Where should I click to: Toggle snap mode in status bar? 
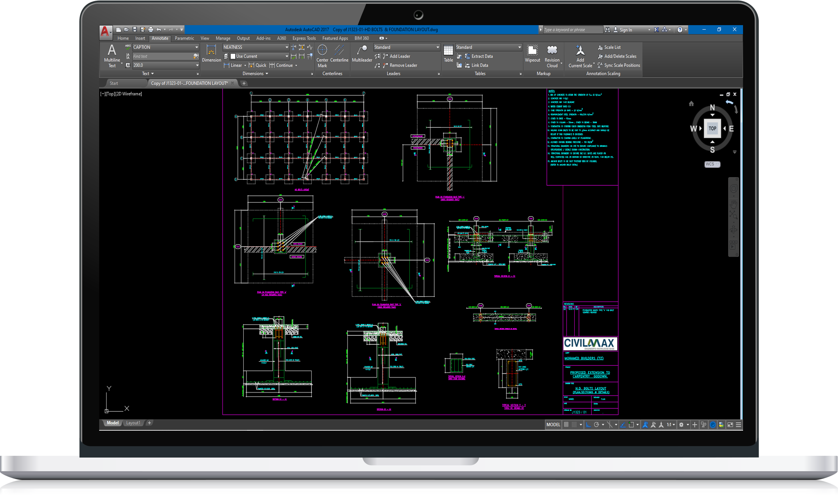574,425
